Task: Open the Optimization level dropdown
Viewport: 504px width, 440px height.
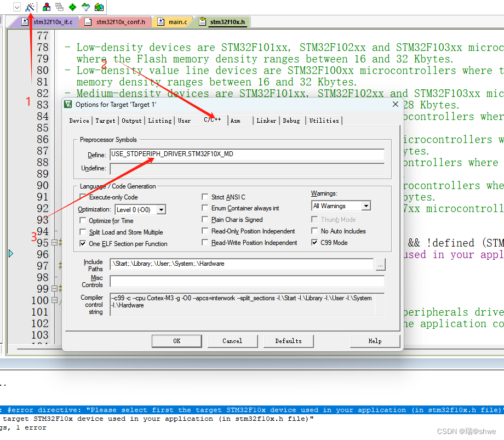Action: pos(161,209)
